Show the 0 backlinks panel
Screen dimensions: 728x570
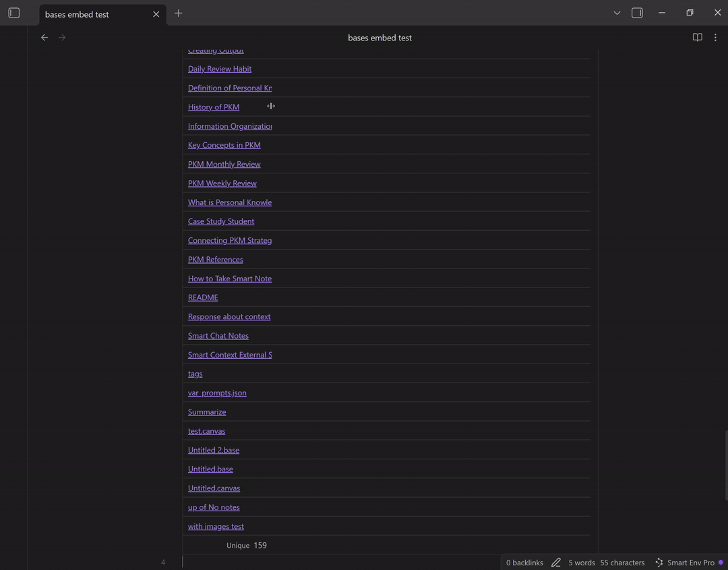[x=524, y=563]
